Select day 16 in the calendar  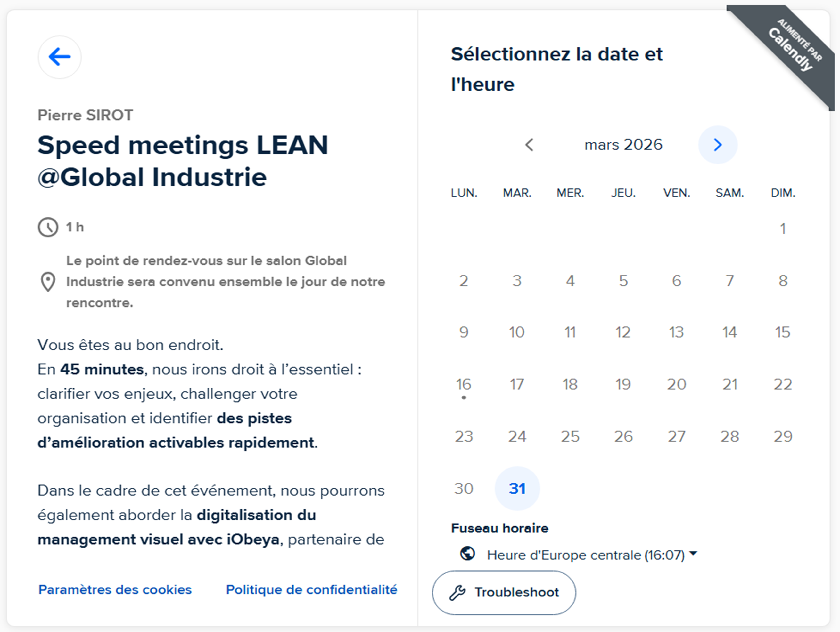click(x=464, y=385)
